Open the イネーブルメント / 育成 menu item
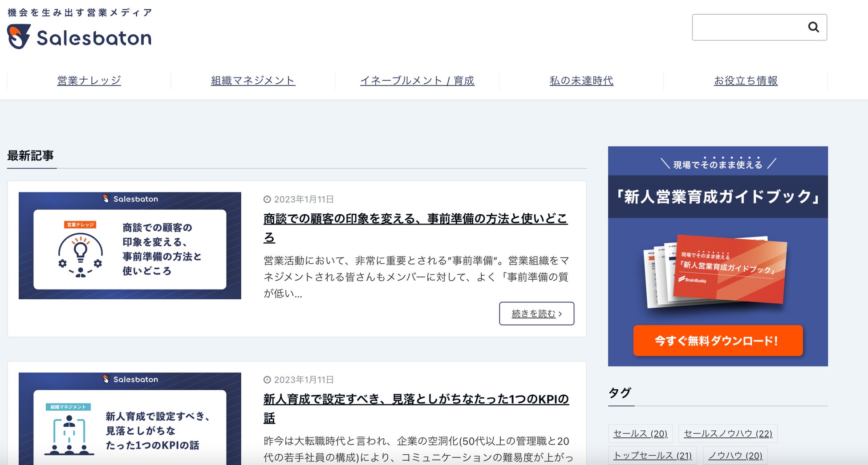Image resolution: width=868 pixels, height=465 pixels. point(417,81)
